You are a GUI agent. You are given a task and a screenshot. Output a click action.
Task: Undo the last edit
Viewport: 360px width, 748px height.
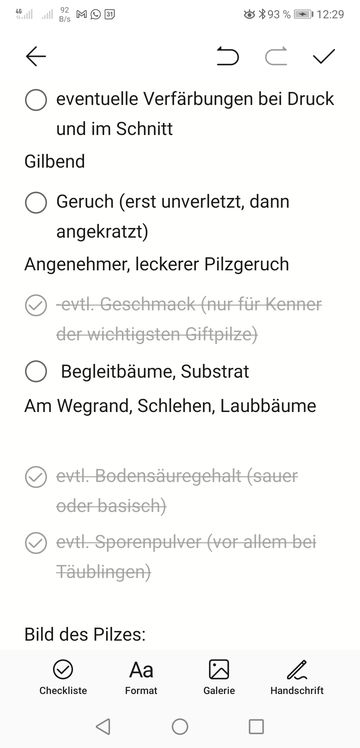click(228, 56)
